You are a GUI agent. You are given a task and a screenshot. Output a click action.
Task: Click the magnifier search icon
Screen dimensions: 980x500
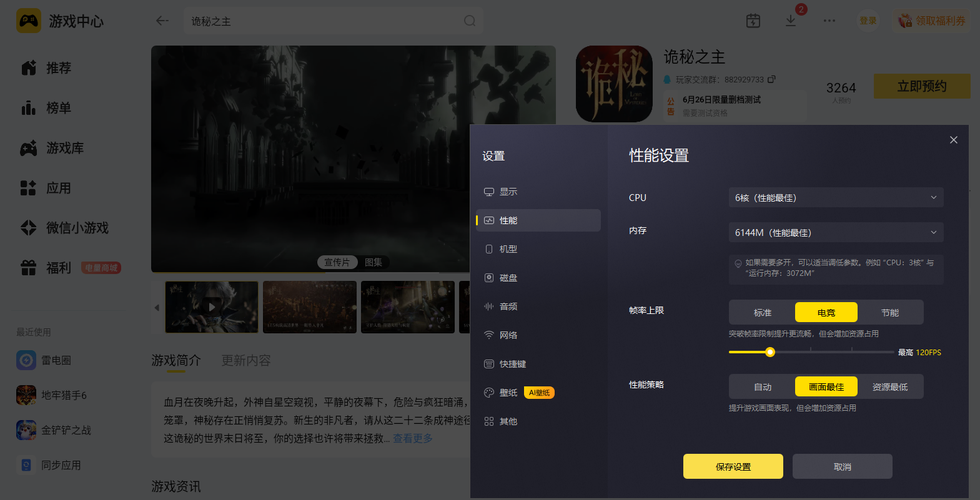tap(470, 21)
